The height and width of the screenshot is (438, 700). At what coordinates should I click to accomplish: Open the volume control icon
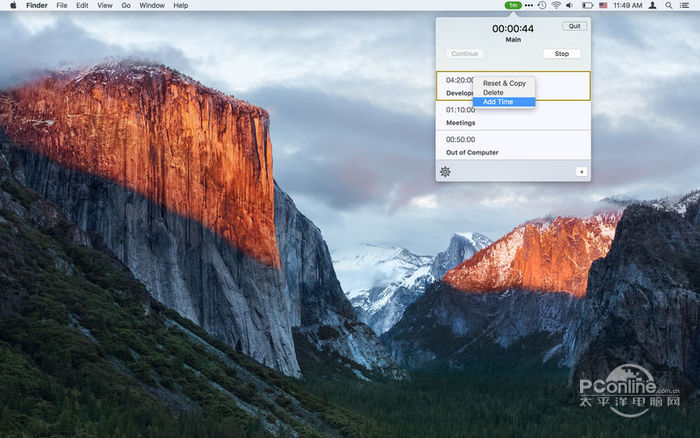coord(571,5)
